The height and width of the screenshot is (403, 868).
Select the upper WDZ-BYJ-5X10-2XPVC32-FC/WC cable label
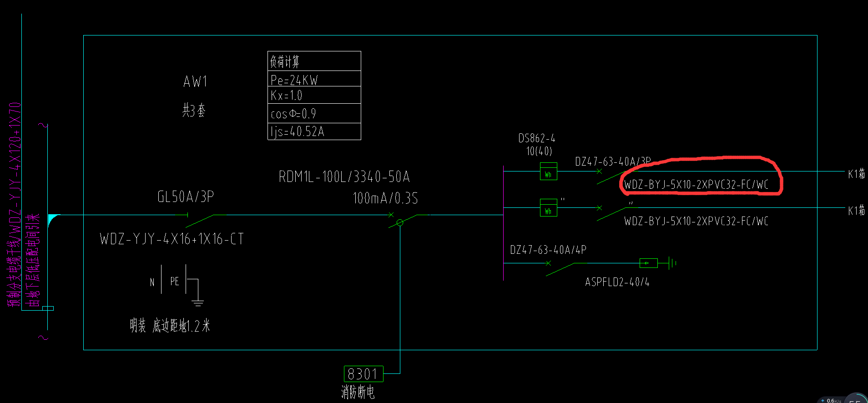click(696, 185)
